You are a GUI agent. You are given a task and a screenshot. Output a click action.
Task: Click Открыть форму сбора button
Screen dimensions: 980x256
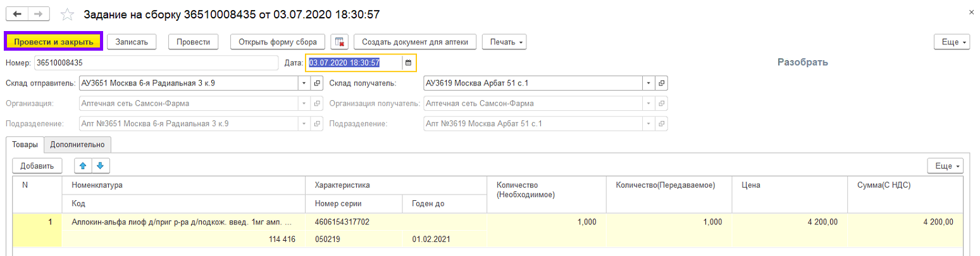tap(278, 42)
